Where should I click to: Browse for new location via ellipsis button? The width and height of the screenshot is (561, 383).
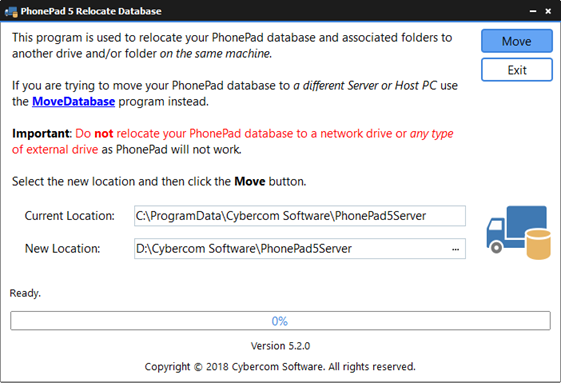click(x=455, y=249)
